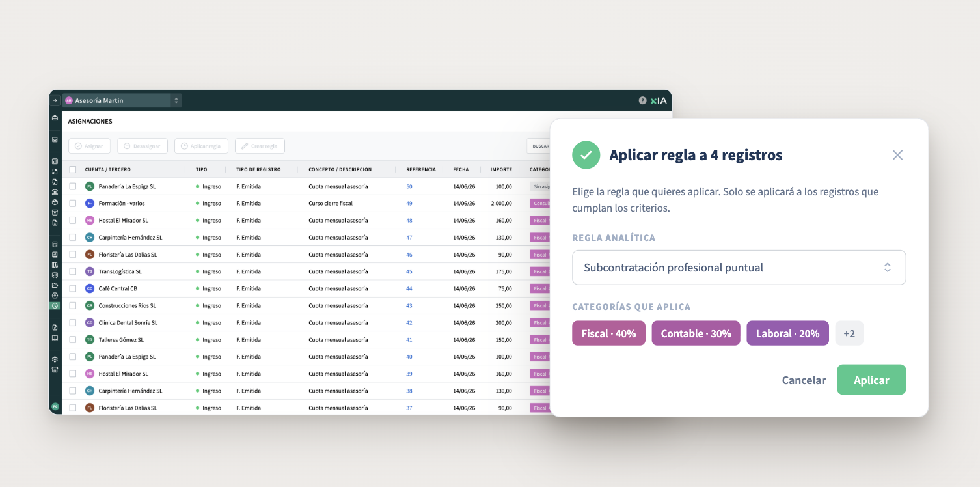Click the CD avatar of Clínica Dental Sonríe

(90, 322)
